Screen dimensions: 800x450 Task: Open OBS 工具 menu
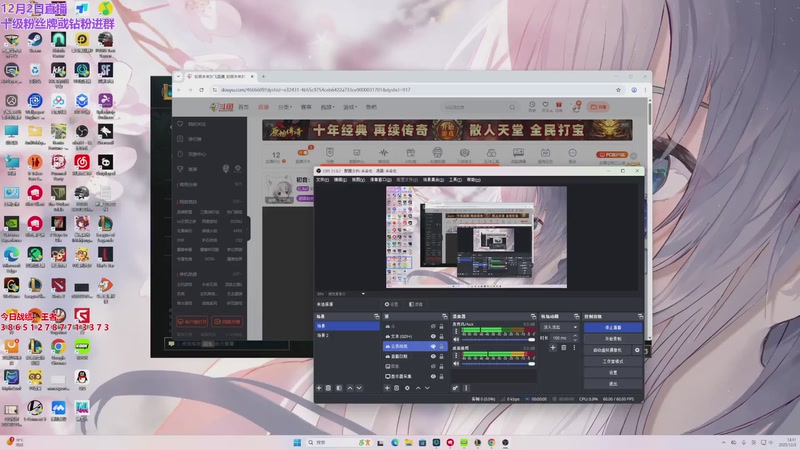(x=455, y=180)
